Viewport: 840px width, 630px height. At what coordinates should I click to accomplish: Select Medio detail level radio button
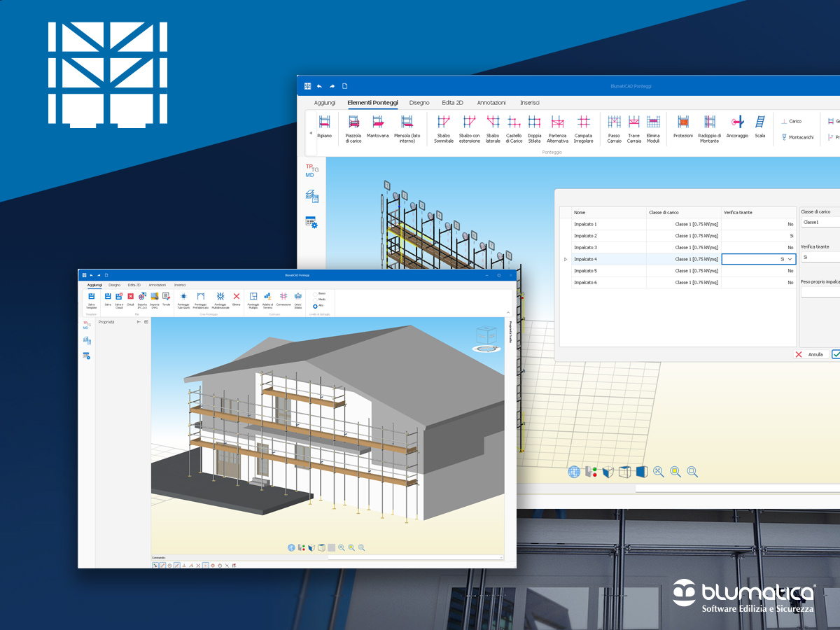[316, 300]
